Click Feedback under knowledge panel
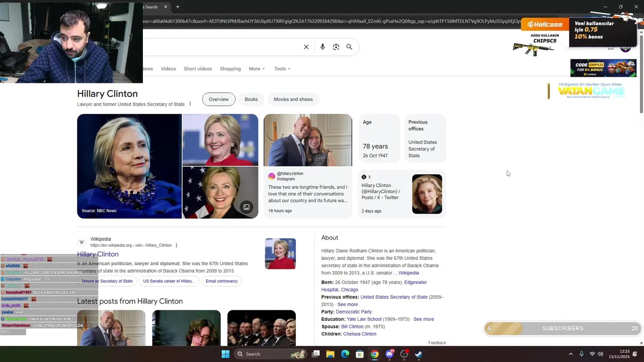This screenshot has width=644, height=362. [x=437, y=343]
